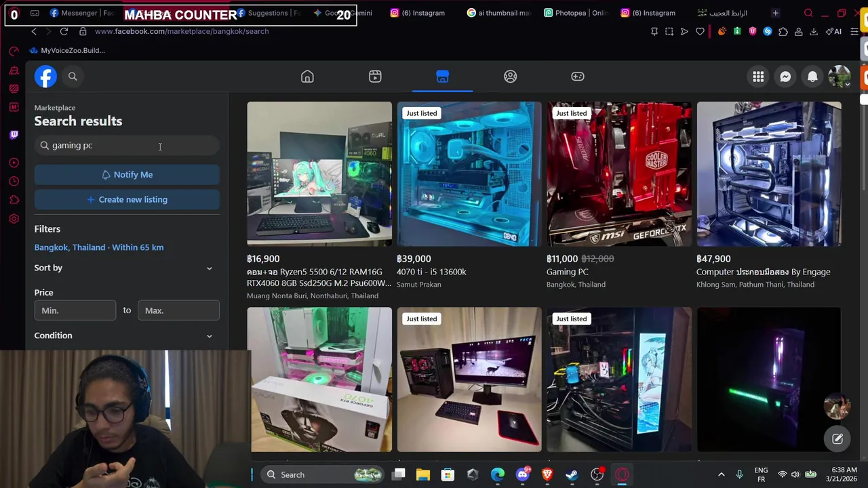
Task: Change location Bangkok, Thailand within 65 km
Action: [99, 247]
